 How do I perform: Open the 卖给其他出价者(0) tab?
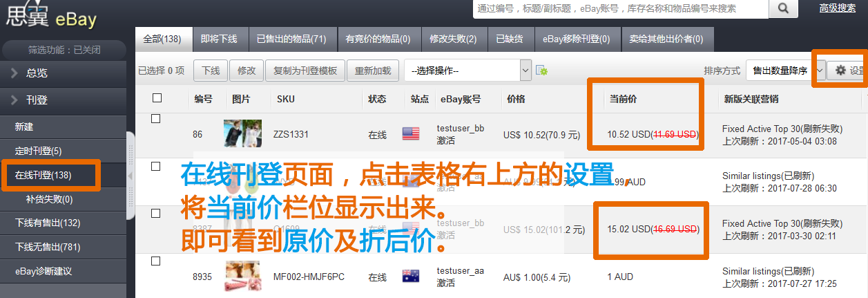pyautogui.click(x=668, y=39)
